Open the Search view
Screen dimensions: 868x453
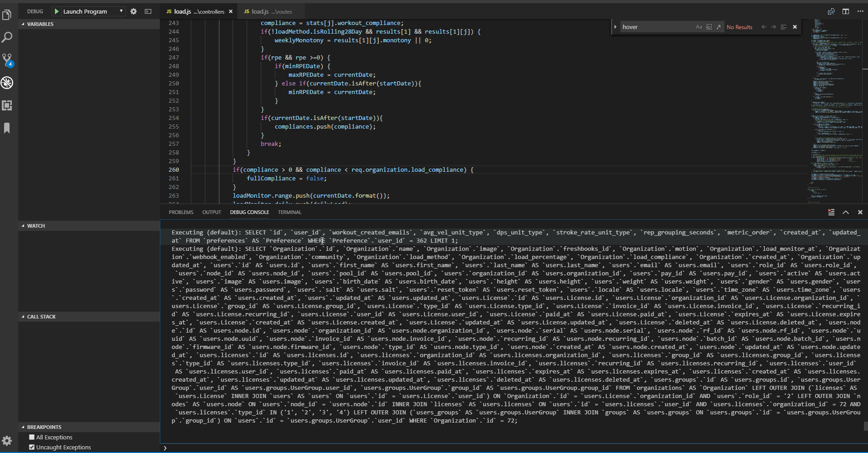[7, 37]
